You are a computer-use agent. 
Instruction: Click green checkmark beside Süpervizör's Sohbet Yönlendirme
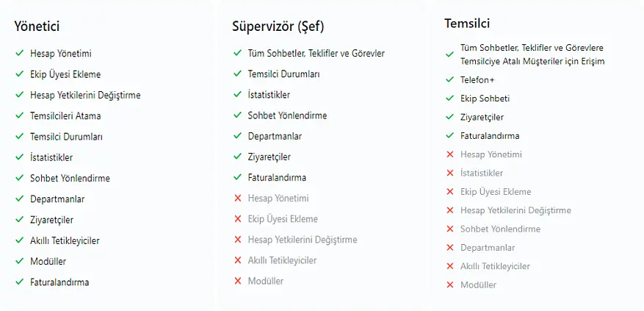coord(237,115)
